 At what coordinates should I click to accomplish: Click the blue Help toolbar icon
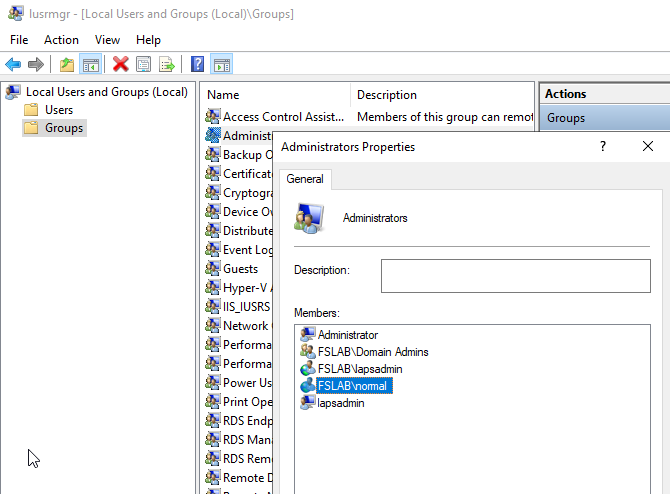click(x=198, y=65)
